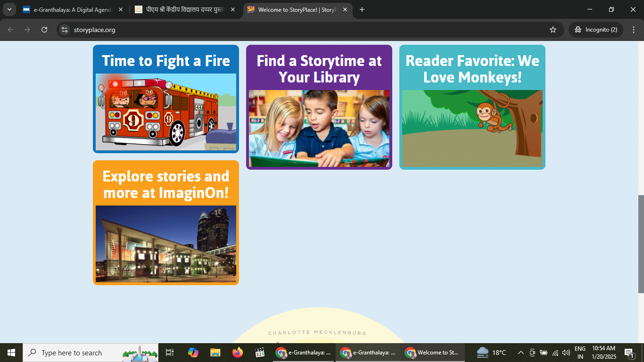
Task: Click the page vertical scrollbar thumb
Action: 641,244
